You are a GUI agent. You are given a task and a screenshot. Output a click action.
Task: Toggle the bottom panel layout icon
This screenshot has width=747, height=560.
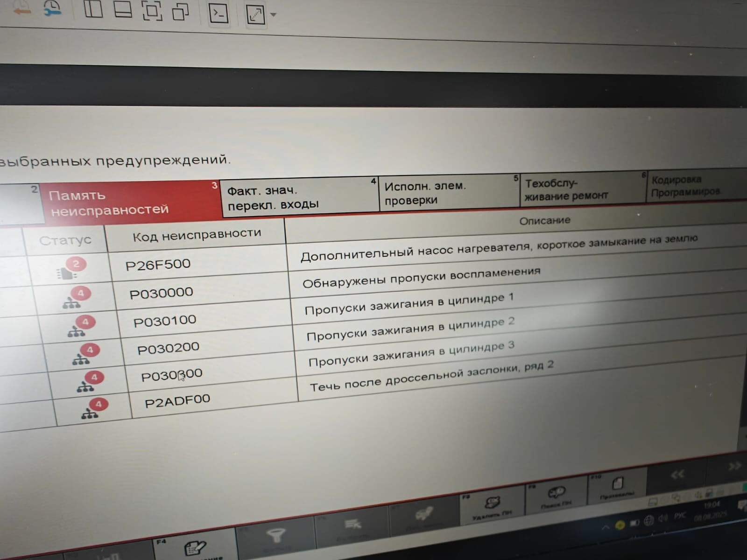click(x=123, y=9)
